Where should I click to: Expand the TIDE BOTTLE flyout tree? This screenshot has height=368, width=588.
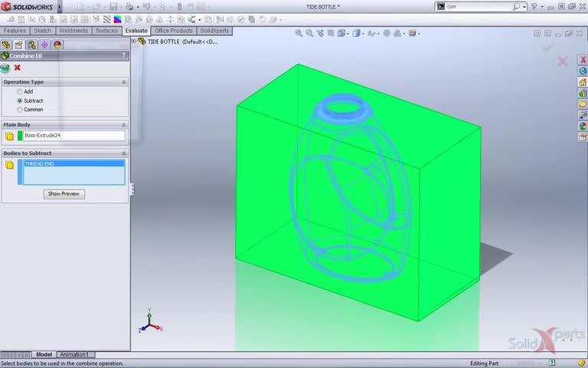(x=133, y=41)
